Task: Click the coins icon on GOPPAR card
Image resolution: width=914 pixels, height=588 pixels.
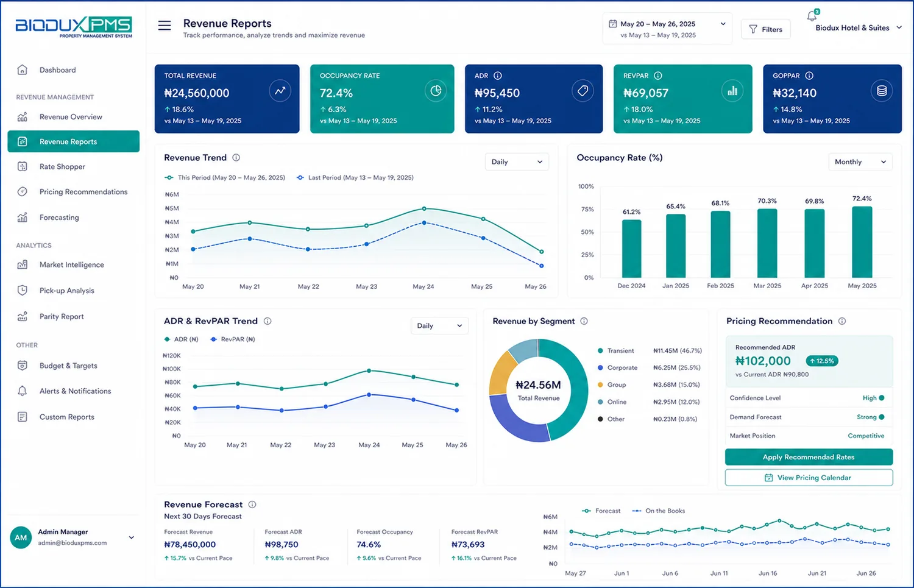Action: tap(882, 91)
